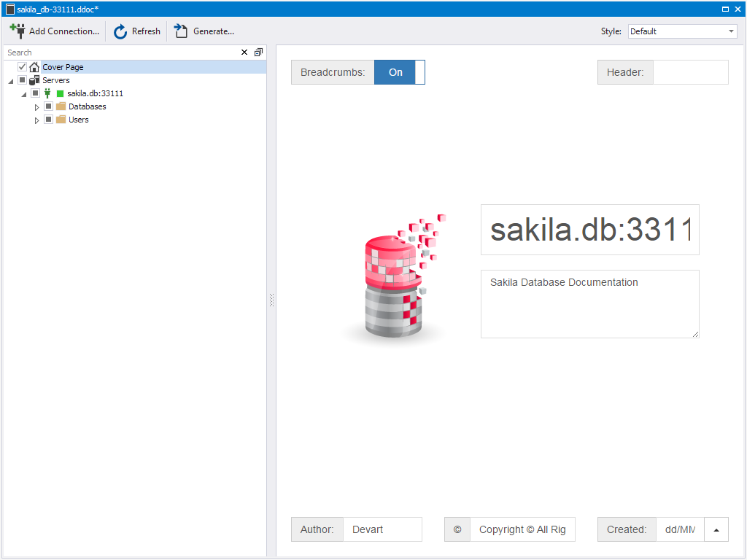This screenshot has height=560, width=747.
Task: Click the Copyright text field
Action: pyautogui.click(x=522, y=529)
